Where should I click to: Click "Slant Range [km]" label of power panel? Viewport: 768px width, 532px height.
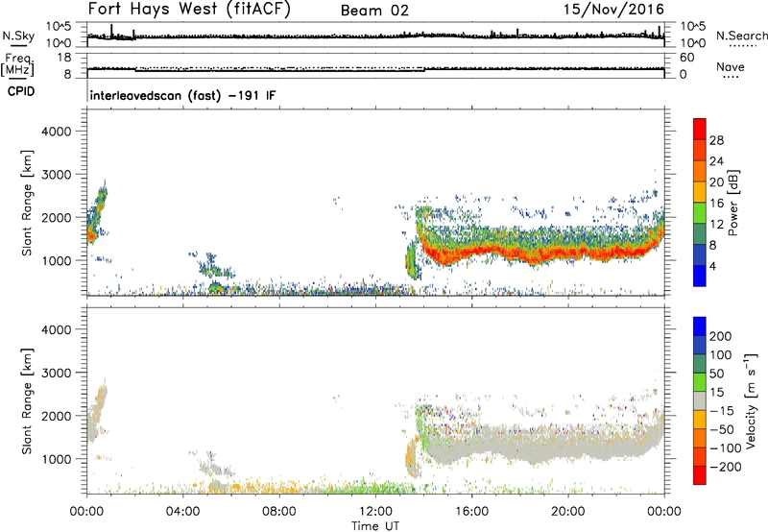pos(27,203)
